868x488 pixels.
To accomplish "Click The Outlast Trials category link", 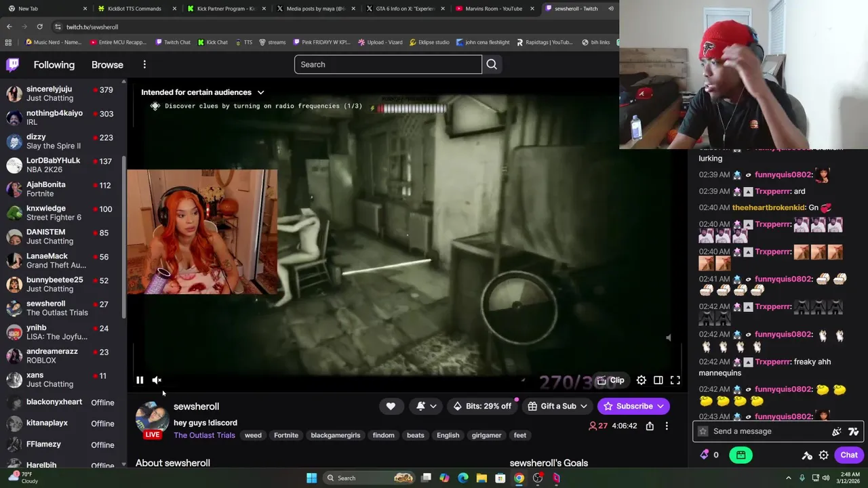I will pos(204,435).
